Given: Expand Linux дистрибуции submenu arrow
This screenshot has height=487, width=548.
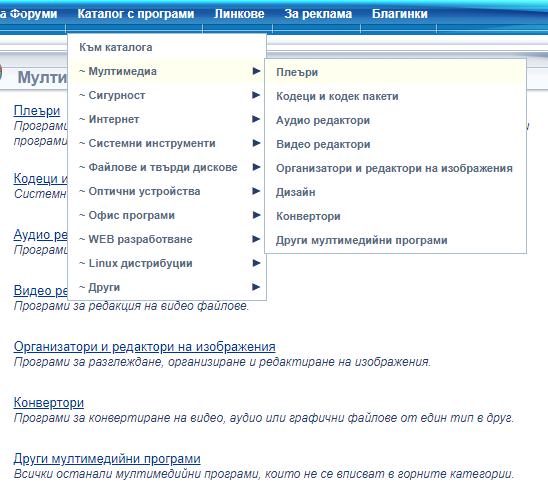Looking at the screenshot, I should click(x=256, y=263).
